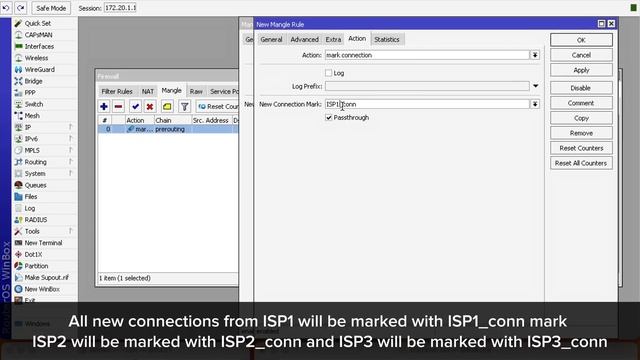
Task: Open Quick Set from sidebar
Action: pyautogui.click(x=38, y=24)
